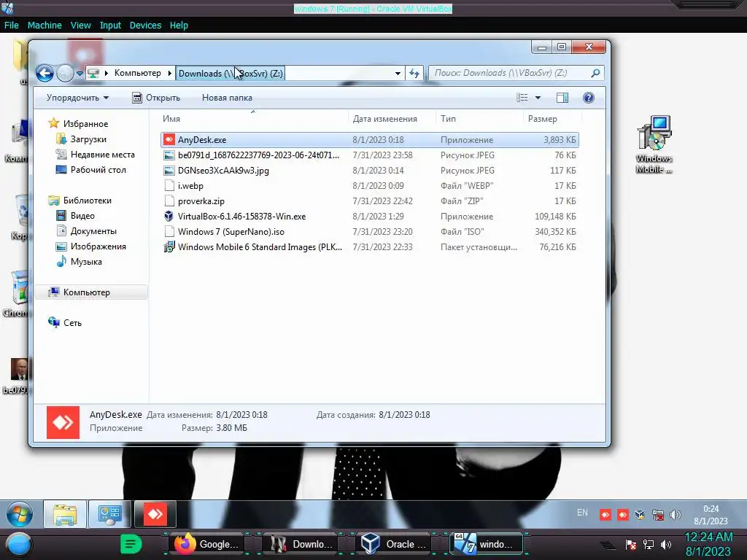This screenshot has width=747, height=560.
Task: Click the change view icon
Action: [x=522, y=98]
